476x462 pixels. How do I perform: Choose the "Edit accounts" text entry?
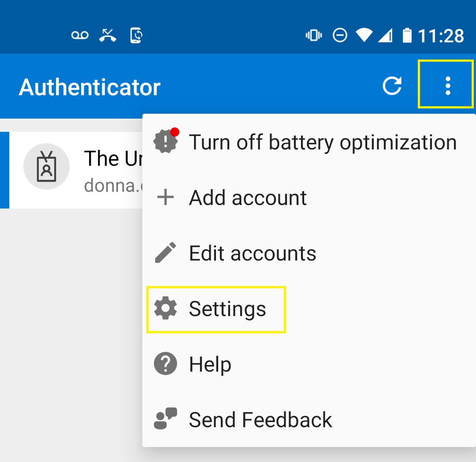point(253,253)
